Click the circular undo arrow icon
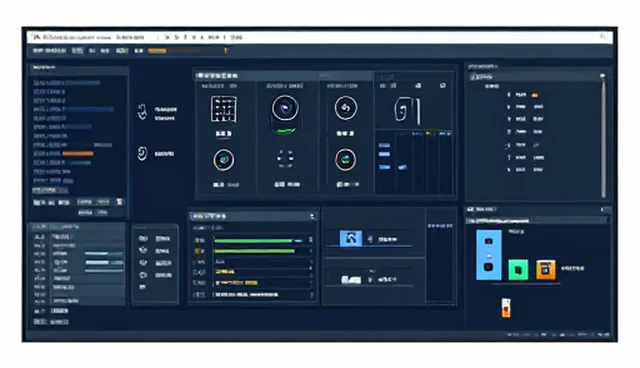640x368 pixels. pos(346,108)
